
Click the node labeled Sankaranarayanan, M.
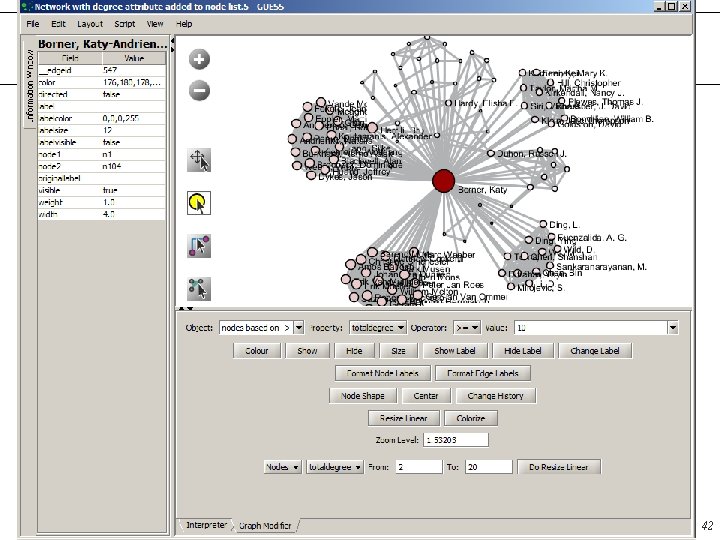[x=550, y=266]
